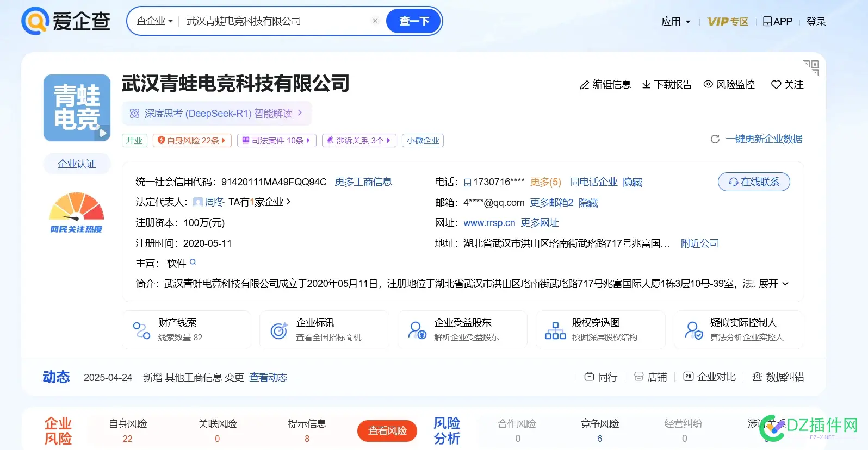Viewport: 868px width, 450px height.
Task: Click the 爱企查 logo
Action: tap(66, 21)
